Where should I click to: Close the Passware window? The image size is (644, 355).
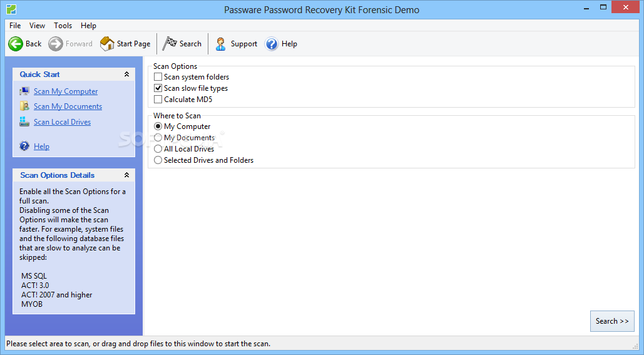pyautogui.click(x=625, y=7)
